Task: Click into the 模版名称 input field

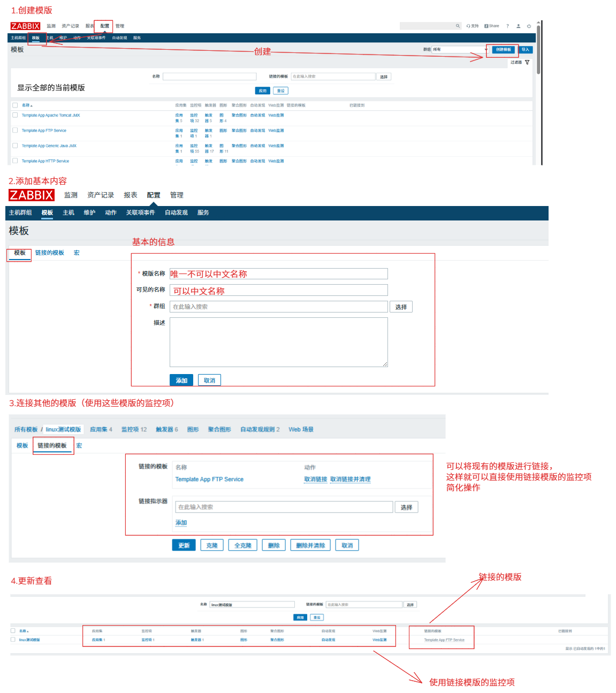Action: tap(279, 274)
